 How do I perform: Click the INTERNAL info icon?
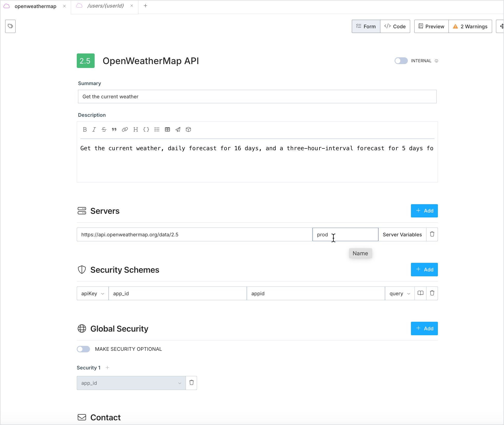pos(437,61)
